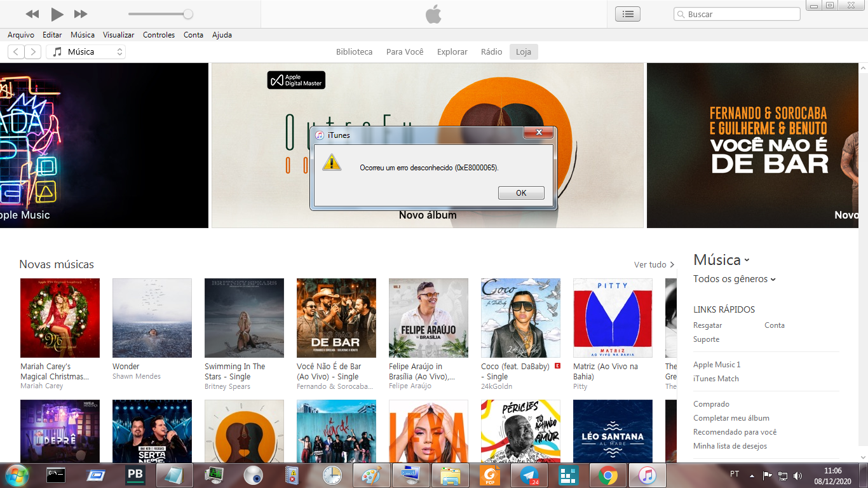Open the Apple Music 1 link
868x488 pixels.
coord(717,365)
